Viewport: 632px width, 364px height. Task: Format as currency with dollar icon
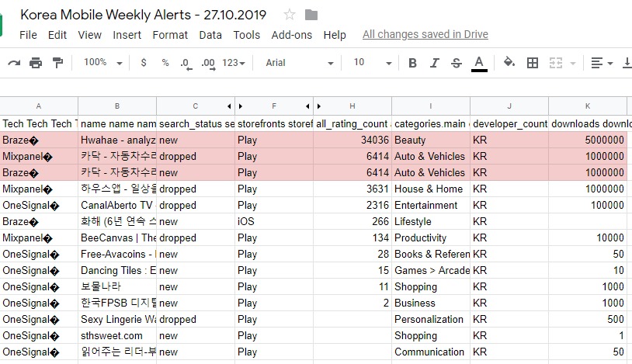pyautogui.click(x=144, y=63)
